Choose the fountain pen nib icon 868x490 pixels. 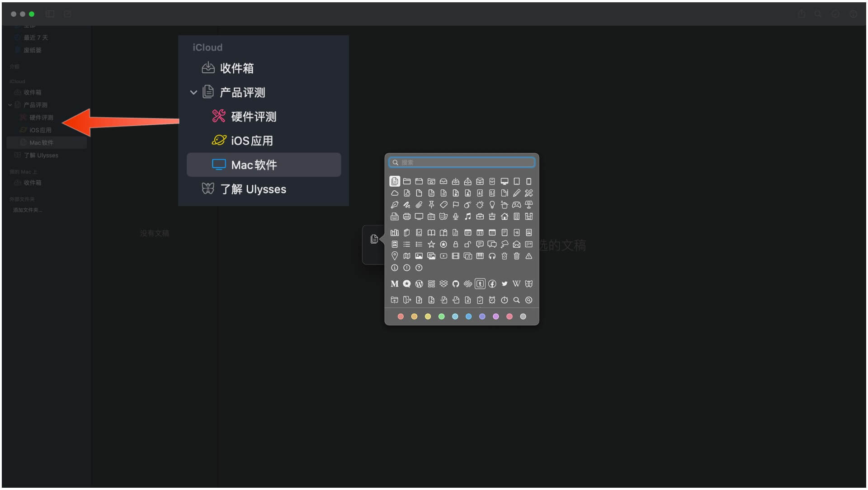[x=394, y=205]
